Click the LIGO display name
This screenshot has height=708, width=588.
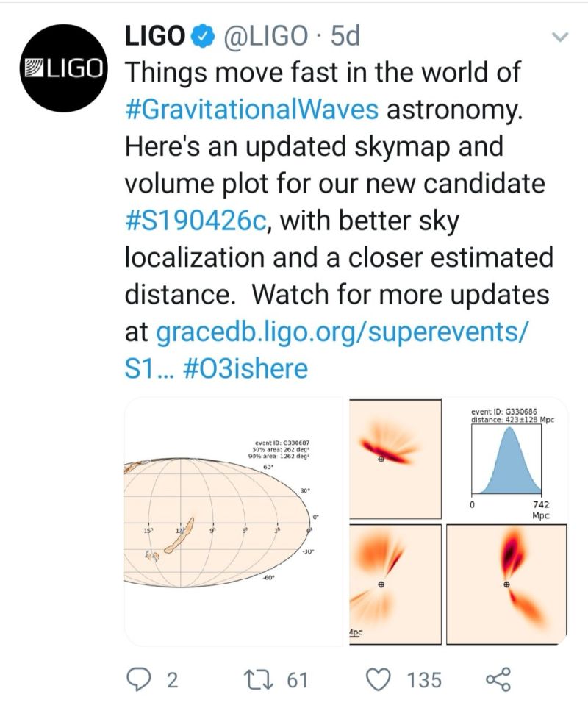155,36
